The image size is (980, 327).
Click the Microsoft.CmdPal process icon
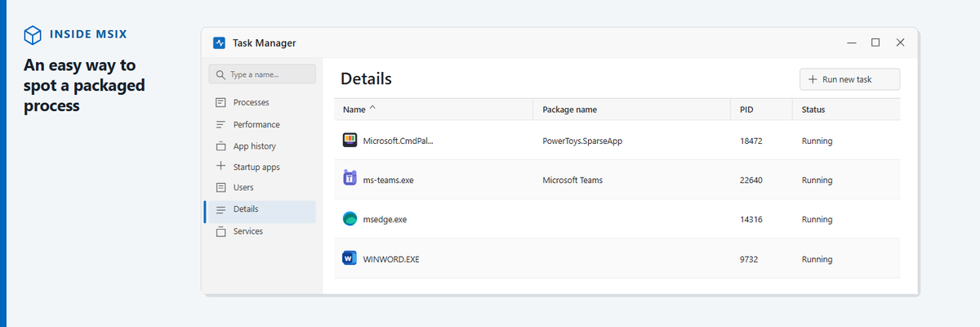[350, 140]
